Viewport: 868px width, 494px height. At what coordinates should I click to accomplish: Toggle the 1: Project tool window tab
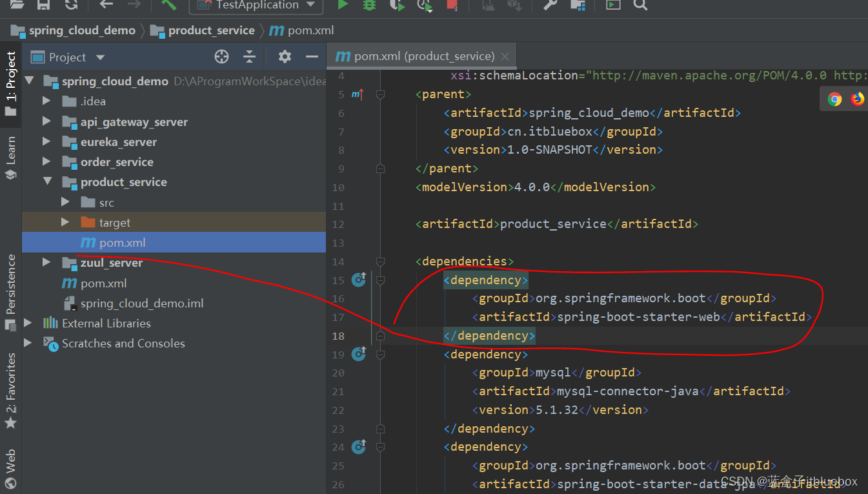tap(10, 85)
